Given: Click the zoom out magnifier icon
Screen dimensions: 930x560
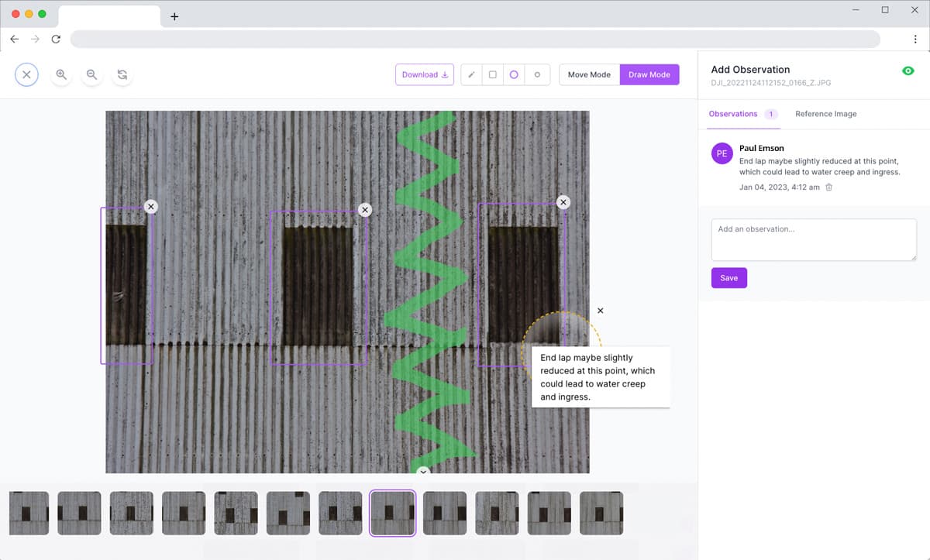Looking at the screenshot, I should point(91,74).
